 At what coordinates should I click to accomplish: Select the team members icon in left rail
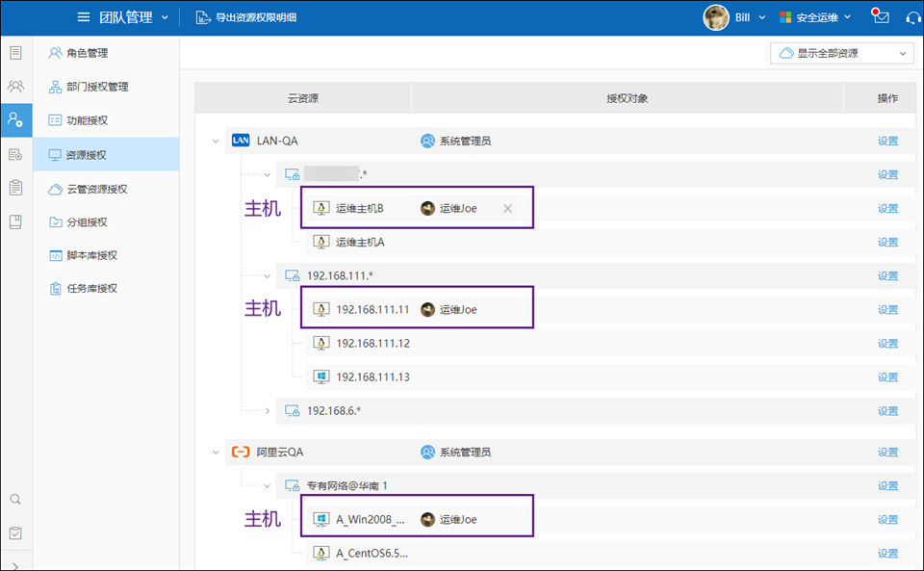(x=15, y=87)
